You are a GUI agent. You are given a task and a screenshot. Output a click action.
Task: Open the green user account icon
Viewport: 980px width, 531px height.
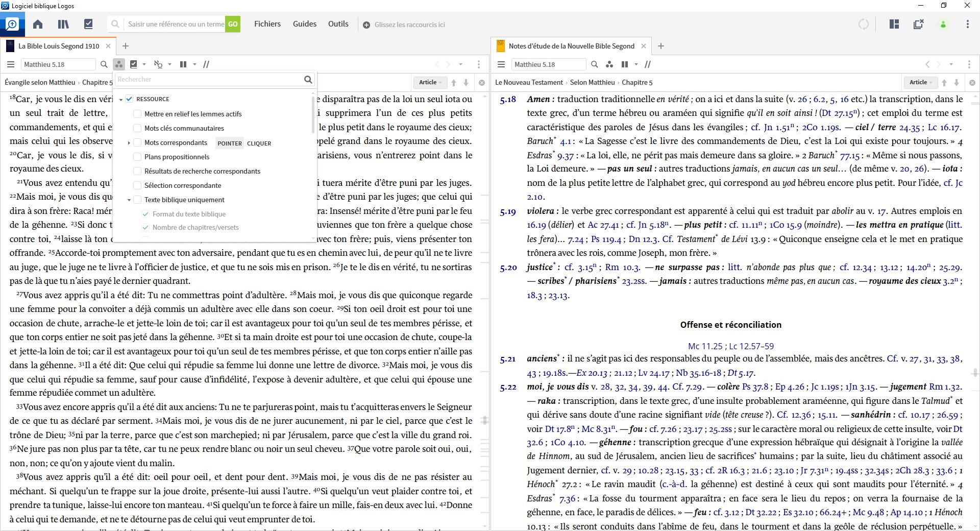click(943, 24)
